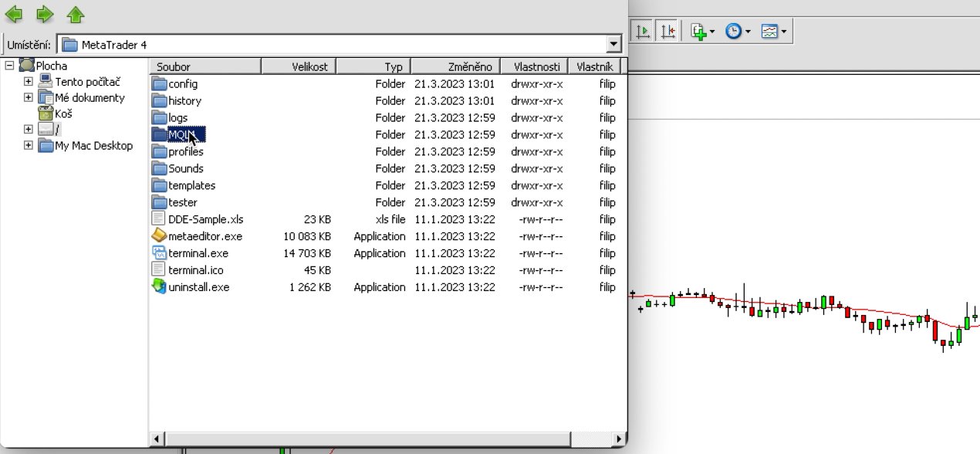Select Mé dokumenty in the tree
Screen dimensions: 980x454
point(90,98)
